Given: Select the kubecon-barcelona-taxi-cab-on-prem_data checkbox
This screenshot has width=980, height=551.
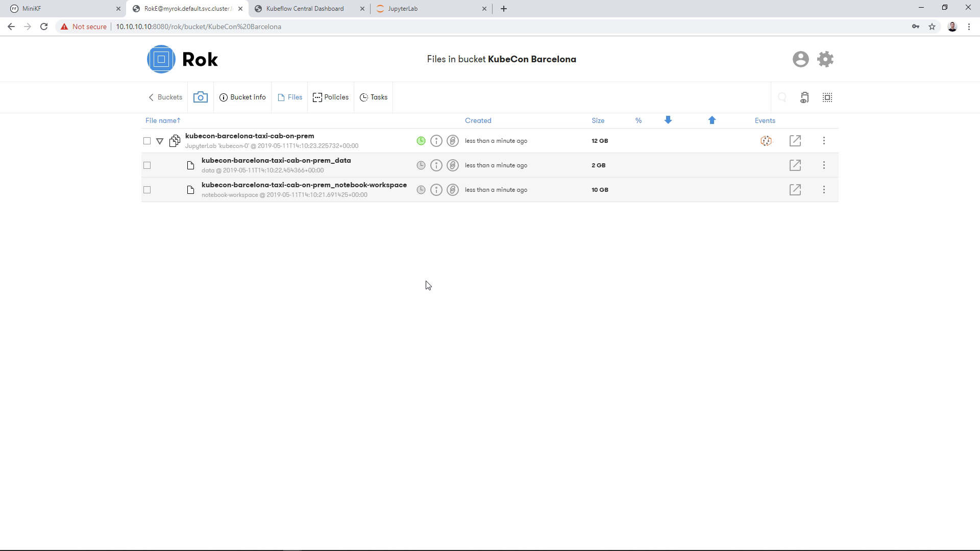Looking at the screenshot, I should coord(147,165).
